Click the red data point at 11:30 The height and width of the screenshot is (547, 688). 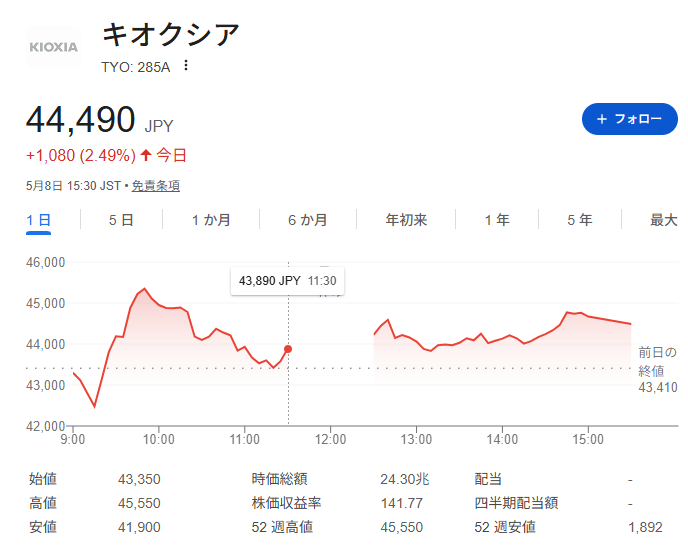tap(288, 349)
